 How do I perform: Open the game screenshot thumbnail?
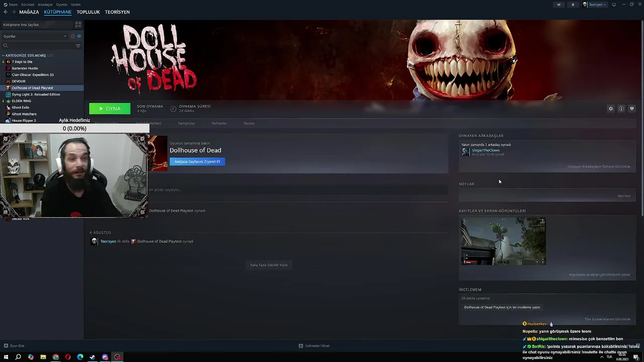tap(503, 241)
